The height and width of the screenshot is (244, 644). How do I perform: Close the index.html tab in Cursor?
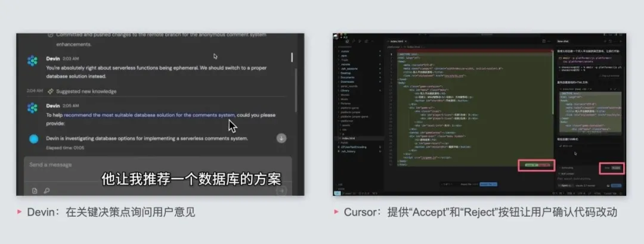406,41
